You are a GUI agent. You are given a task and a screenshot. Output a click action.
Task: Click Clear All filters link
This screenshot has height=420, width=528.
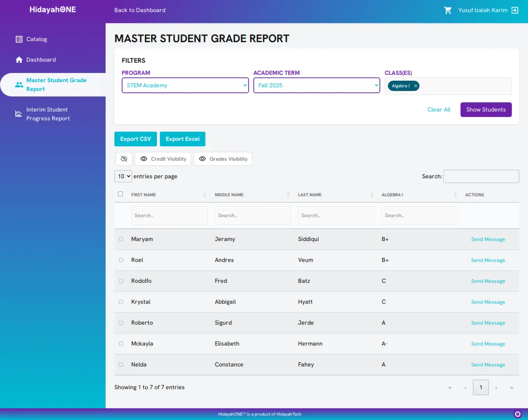coord(439,110)
